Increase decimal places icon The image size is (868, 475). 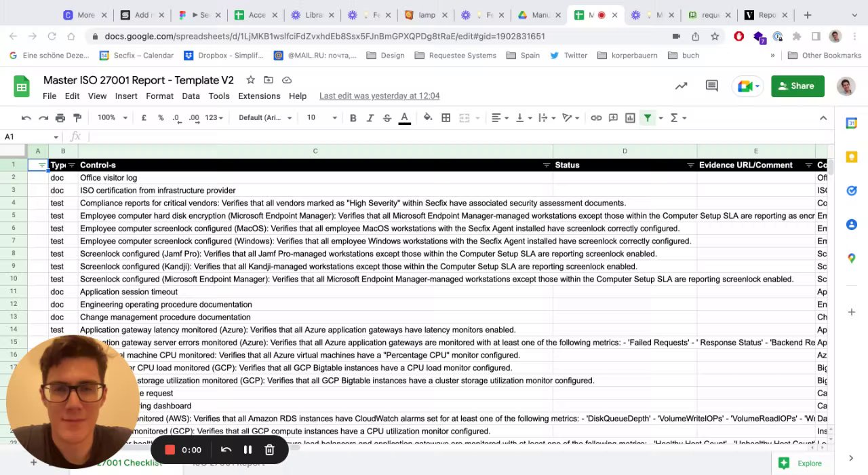pos(194,118)
